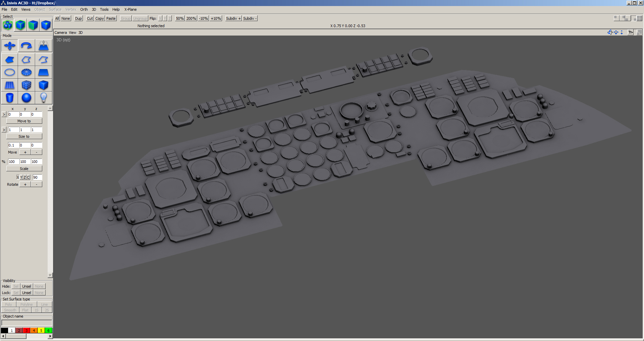Screen dimensions: 644x341
Task: Toggle Vertex select mode cube icon
Action: [46, 25]
